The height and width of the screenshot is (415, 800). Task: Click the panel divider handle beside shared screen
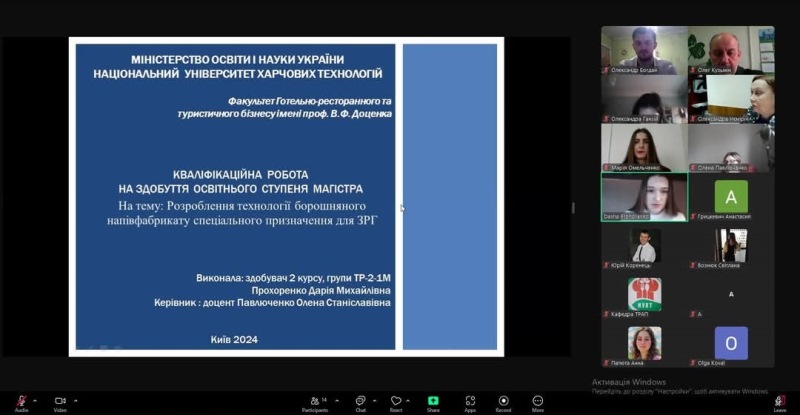[573, 208]
